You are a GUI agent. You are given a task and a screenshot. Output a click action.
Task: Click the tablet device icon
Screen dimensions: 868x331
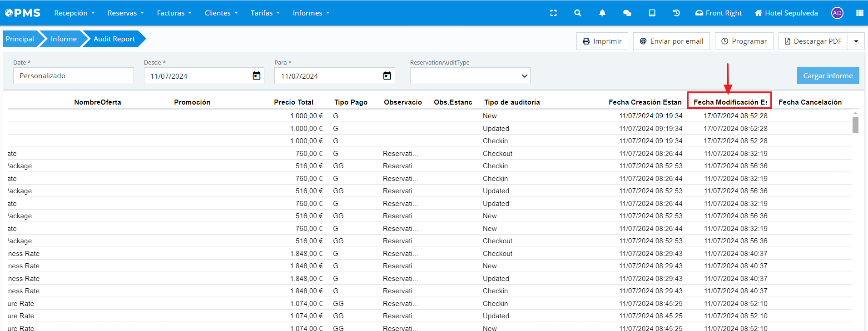[652, 13]
